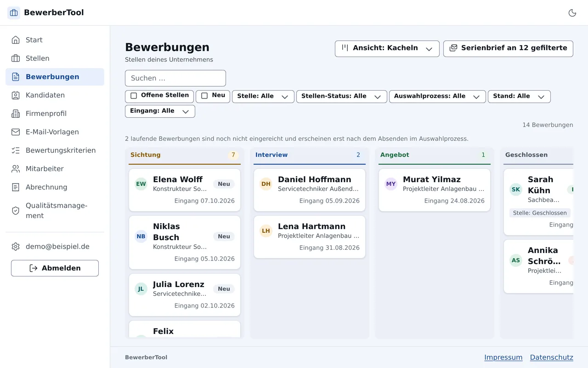Screen dimensions: 588x368
Task: Open Niklas Busch's application card
Action: [185, 242]
